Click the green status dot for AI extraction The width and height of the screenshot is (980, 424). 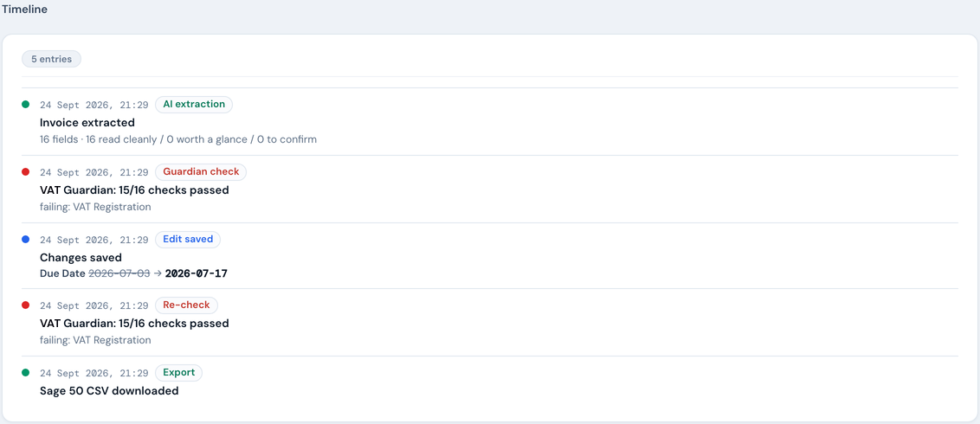(26, 105)
